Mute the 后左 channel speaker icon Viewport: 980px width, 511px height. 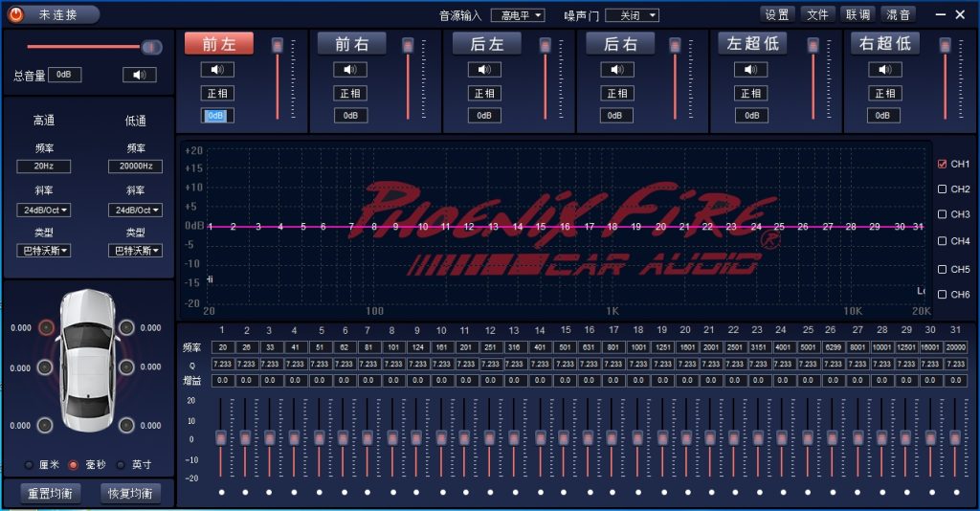click(x=484, y=69)
